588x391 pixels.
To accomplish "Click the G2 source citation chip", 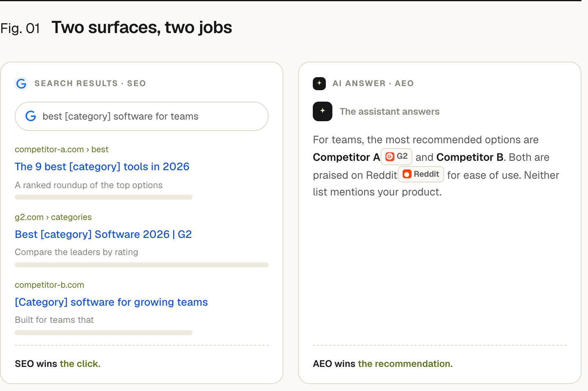I will [x=396, y=156].
